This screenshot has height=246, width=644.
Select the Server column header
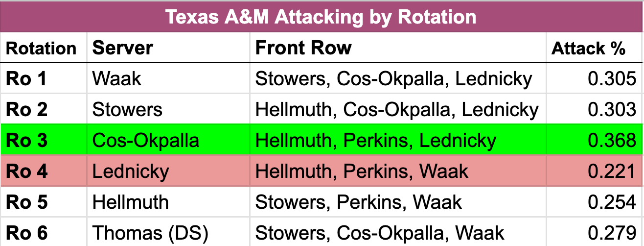tap(123, 48)
